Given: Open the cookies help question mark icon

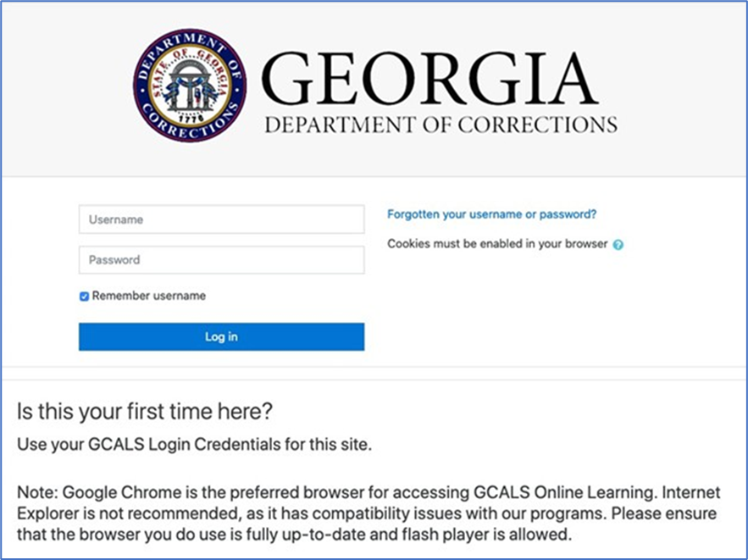Looking at the screenshot, I should click(x=618, y=245).
